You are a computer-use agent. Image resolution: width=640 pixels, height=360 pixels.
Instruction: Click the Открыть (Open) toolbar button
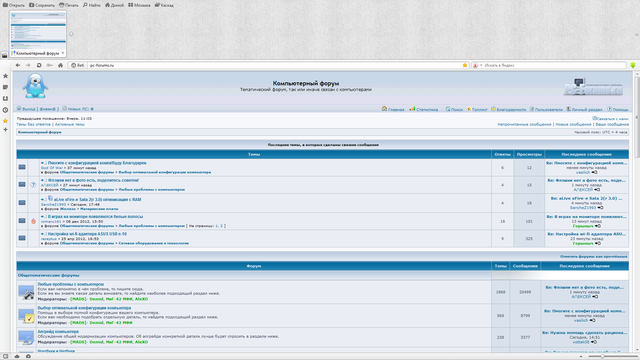pos(13,5)
